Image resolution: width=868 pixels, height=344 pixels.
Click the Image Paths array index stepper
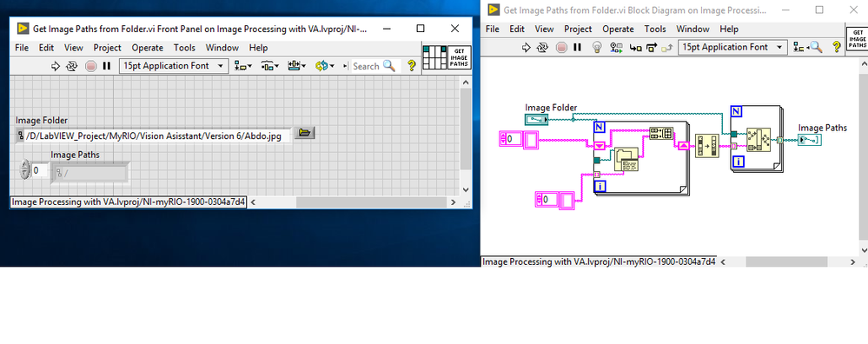coord(24,170)
